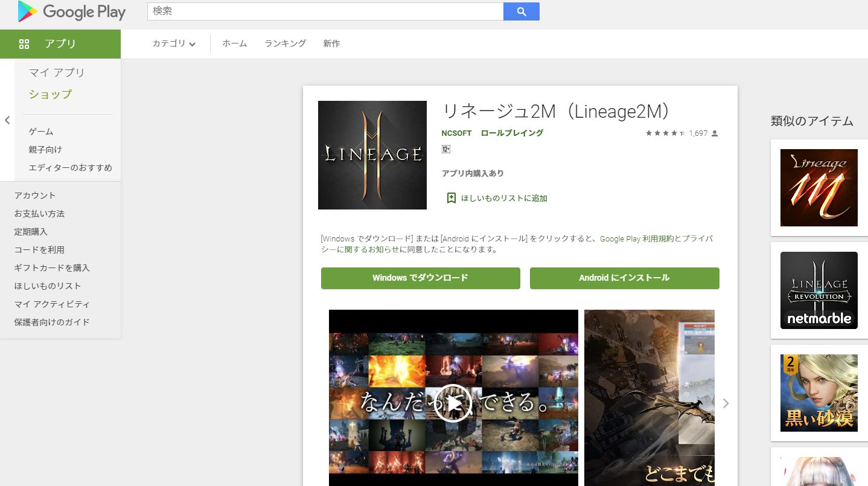Click the blue search magnifier button
The image size is (868, 486).
522,11
